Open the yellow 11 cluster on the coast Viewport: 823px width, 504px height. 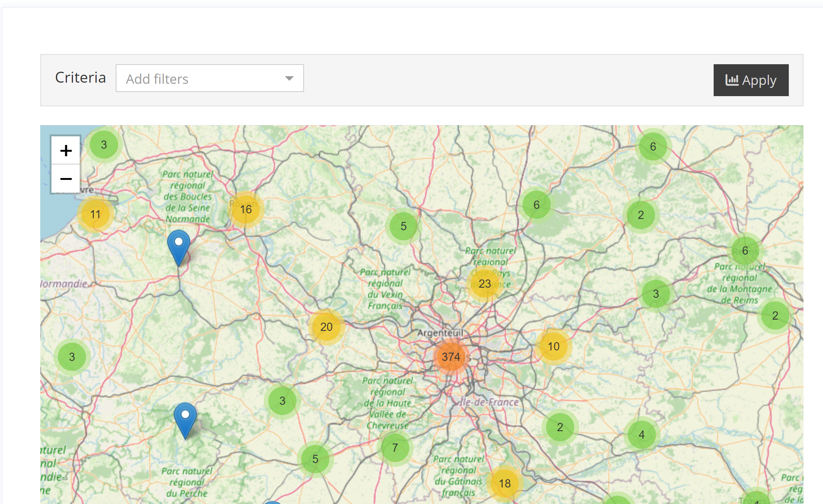[95, 214]
